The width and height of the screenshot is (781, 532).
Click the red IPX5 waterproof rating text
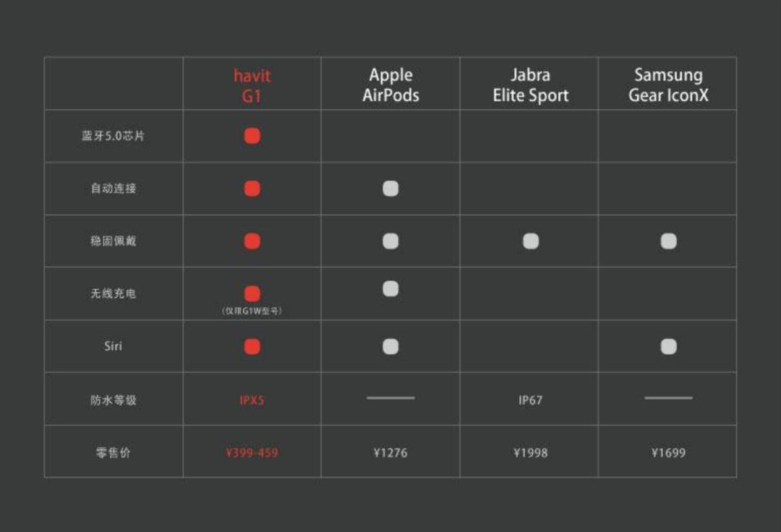pyautogui.click(x=252, y=400)
